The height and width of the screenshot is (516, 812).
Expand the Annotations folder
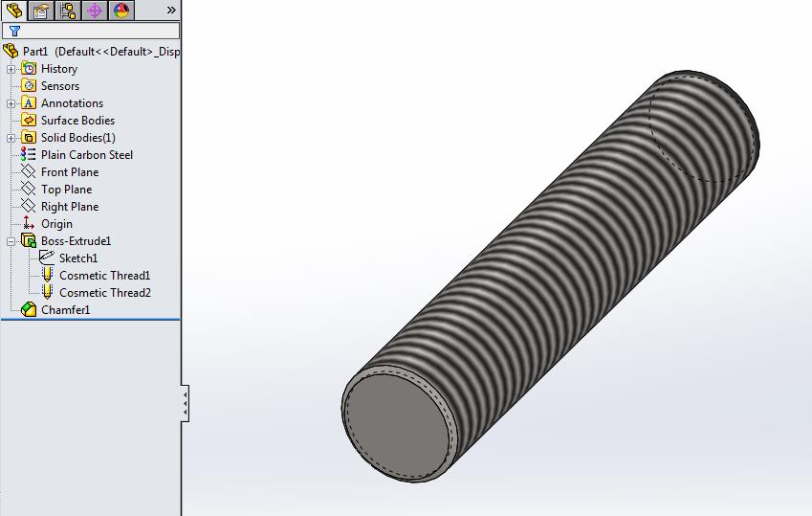point(11,103)
